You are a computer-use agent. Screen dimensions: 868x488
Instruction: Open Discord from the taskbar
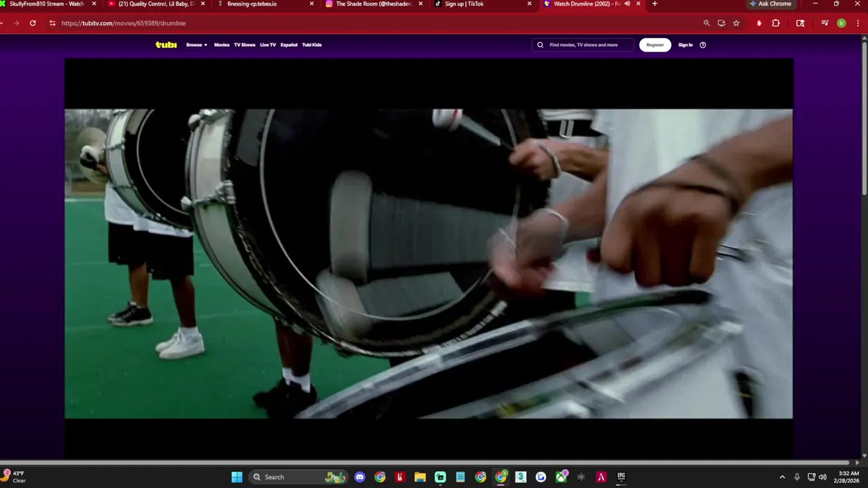coord(359,477)
